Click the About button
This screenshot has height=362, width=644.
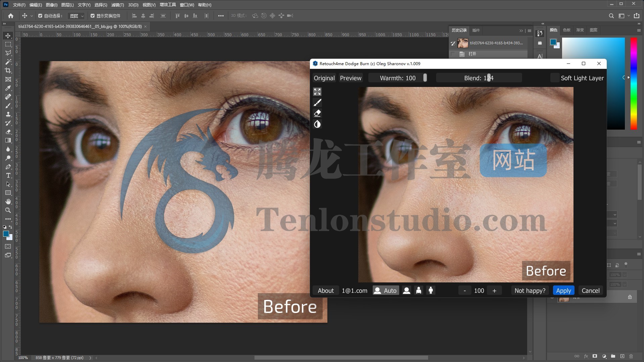coord(326,290)
